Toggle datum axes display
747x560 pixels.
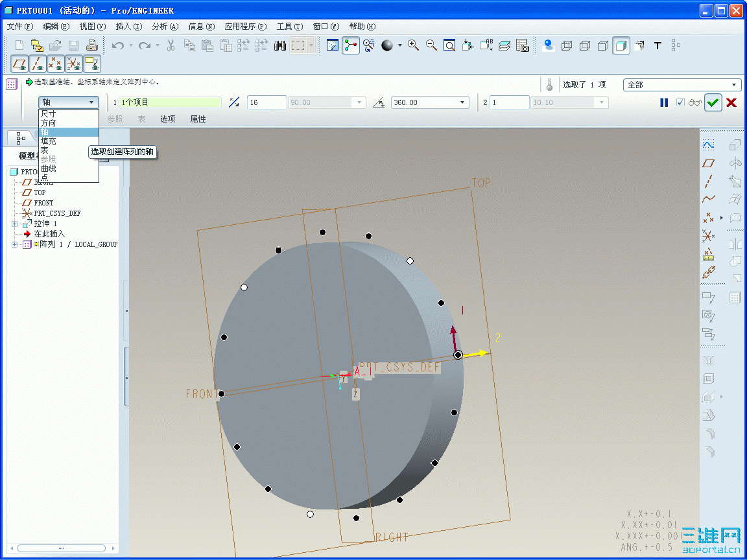click(x=38, y=64)
